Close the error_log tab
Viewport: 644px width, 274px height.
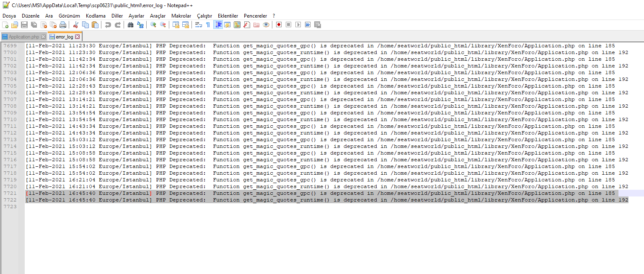pos(77,37)
